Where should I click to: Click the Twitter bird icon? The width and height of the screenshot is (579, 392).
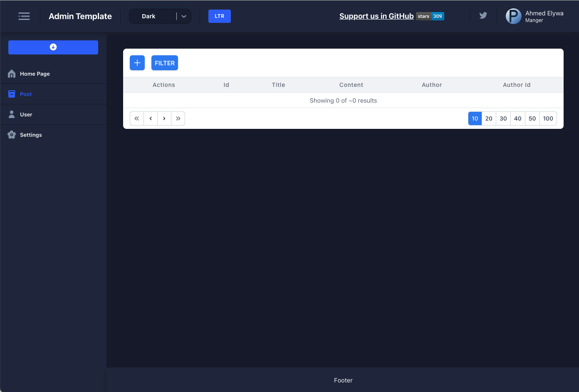coord(483,16)
